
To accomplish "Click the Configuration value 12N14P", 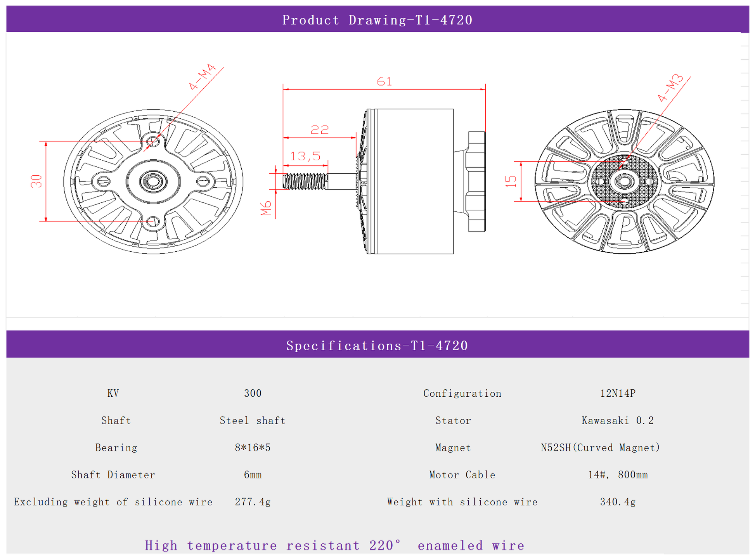I will [618, 393].
